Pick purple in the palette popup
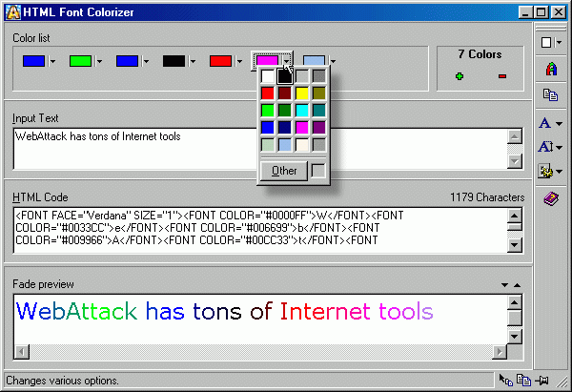 319,128
